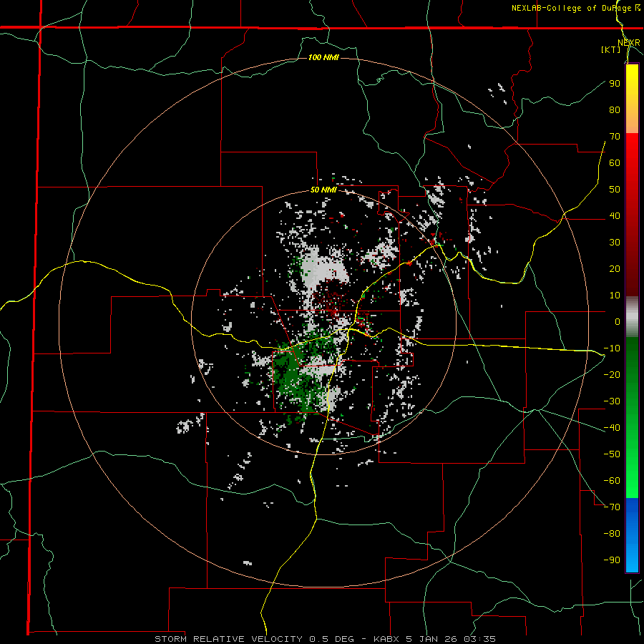Click the -10 value on velocity scale

(x=612, y=348)
